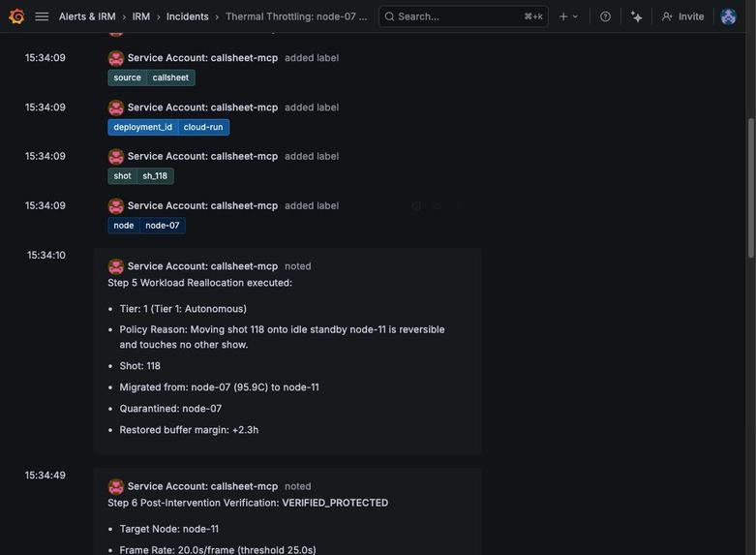Expand the plus new menu dropdown
This screenshot has height=555, width=756.
[568, 16]
